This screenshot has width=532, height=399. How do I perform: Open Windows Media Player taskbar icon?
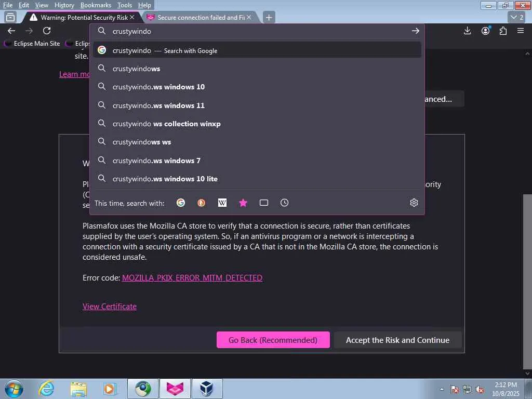[x=110, y=389]
